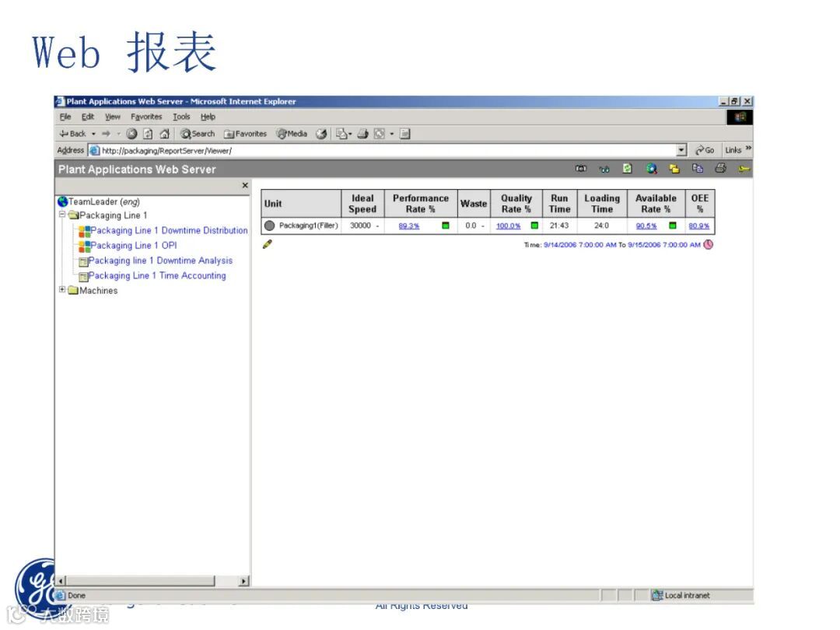Click the green refresh report icon
Image resolution: width=840 pixels, height=630 pixels.
click(628, 169)
